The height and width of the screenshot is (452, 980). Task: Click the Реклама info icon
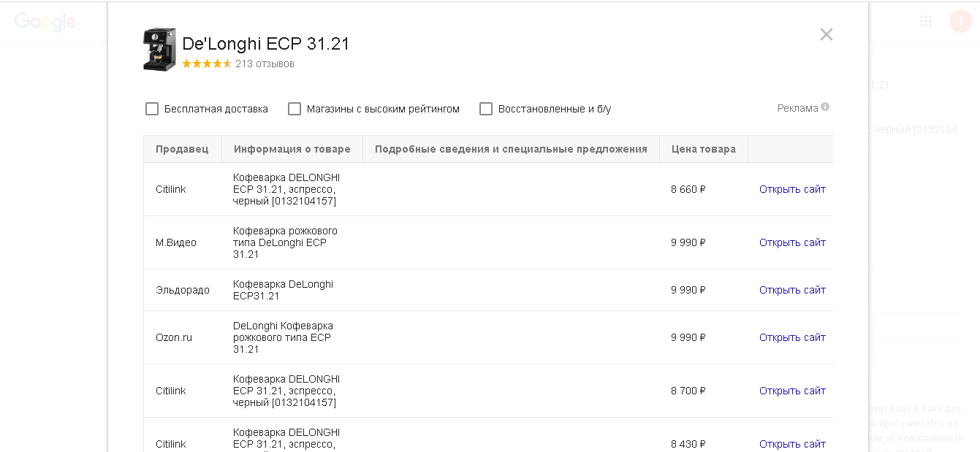click(x=825, y=107)
